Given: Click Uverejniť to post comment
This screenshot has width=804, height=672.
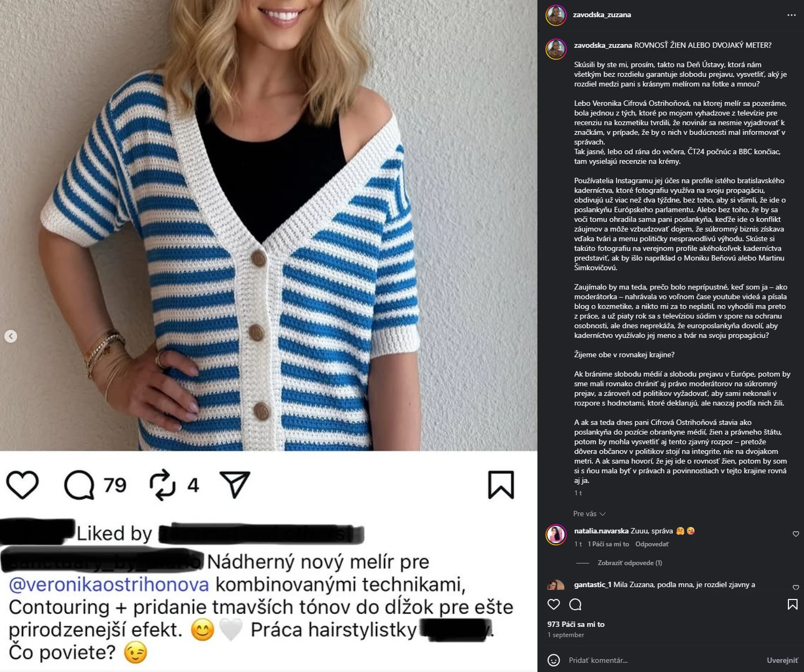Looking at the screenshot, I should pos(782,660).
